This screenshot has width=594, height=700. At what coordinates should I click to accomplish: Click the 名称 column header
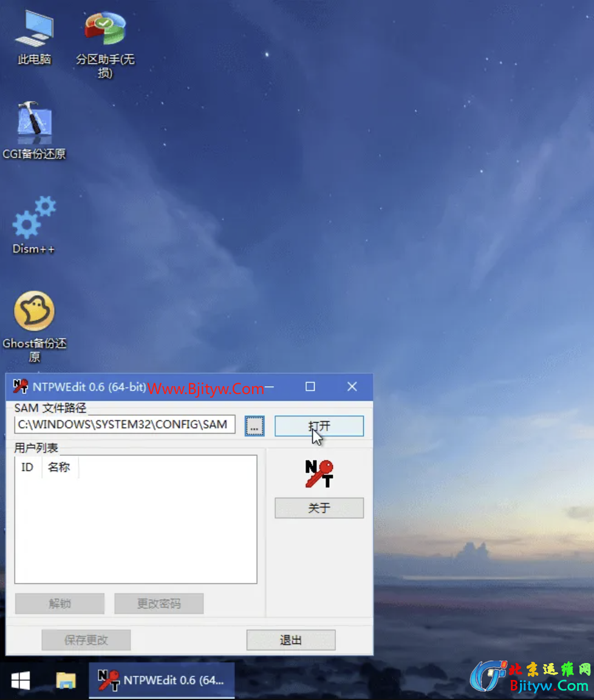pos(59,467)
